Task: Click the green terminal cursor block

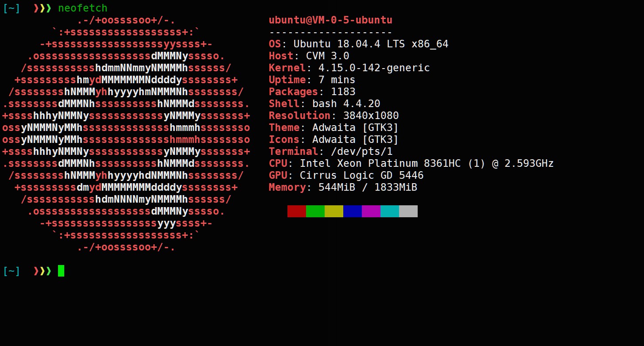Action: (x=61, y=271)
